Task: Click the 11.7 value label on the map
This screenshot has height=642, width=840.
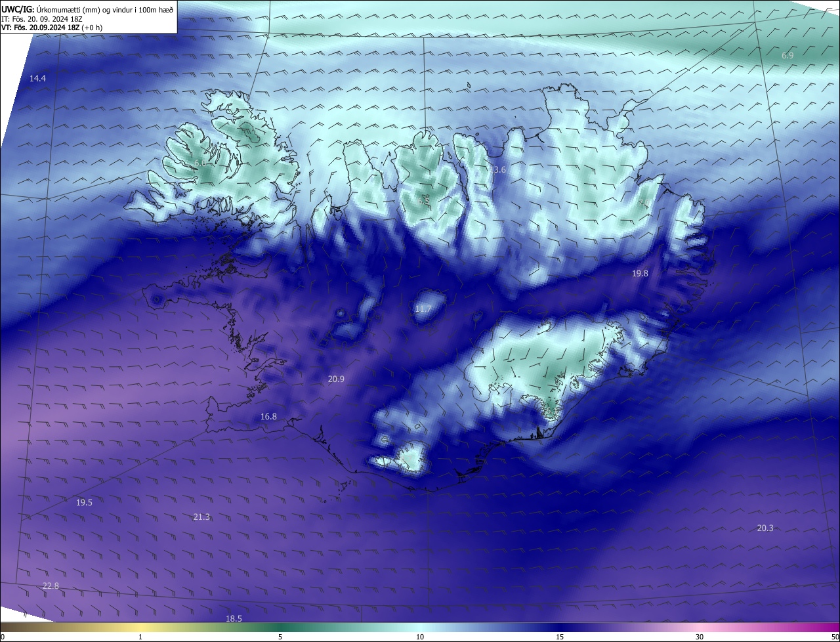Action: click(423, 309)
